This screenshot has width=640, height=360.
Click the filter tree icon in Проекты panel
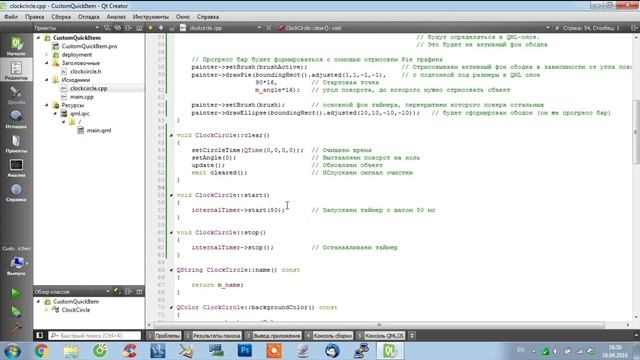[x=107, y=28]
